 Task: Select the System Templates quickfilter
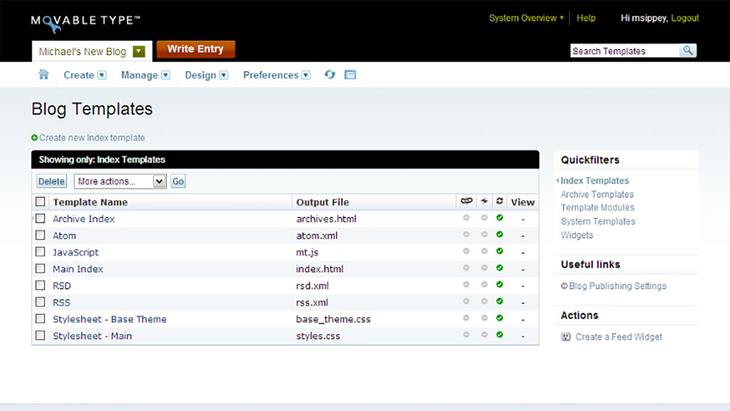point(598,222)
